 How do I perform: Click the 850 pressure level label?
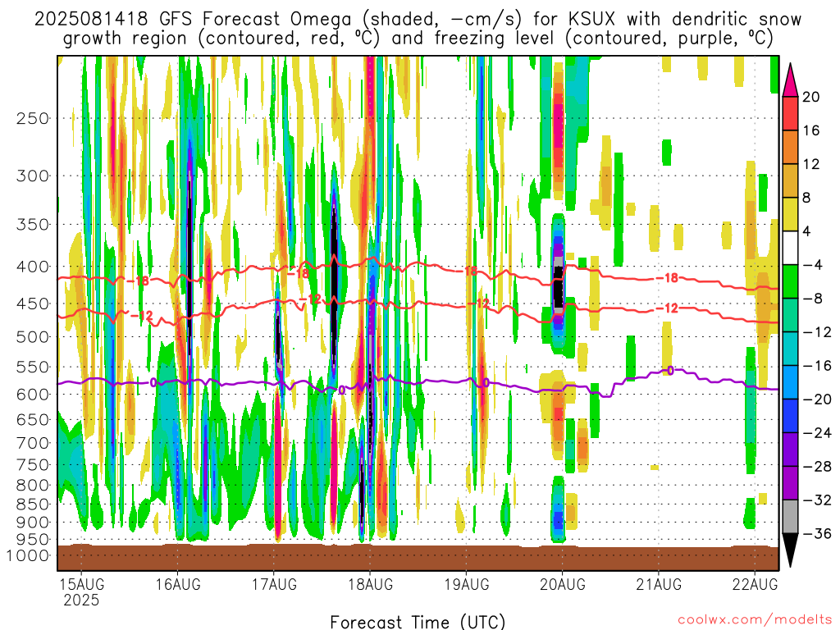pos(33,504)
